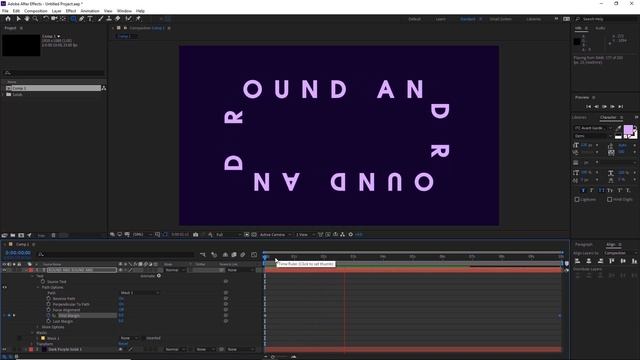Select the Brush tool
Image resolution: width=640 pixels, height=360 pixels.
(x=100, y=19)
